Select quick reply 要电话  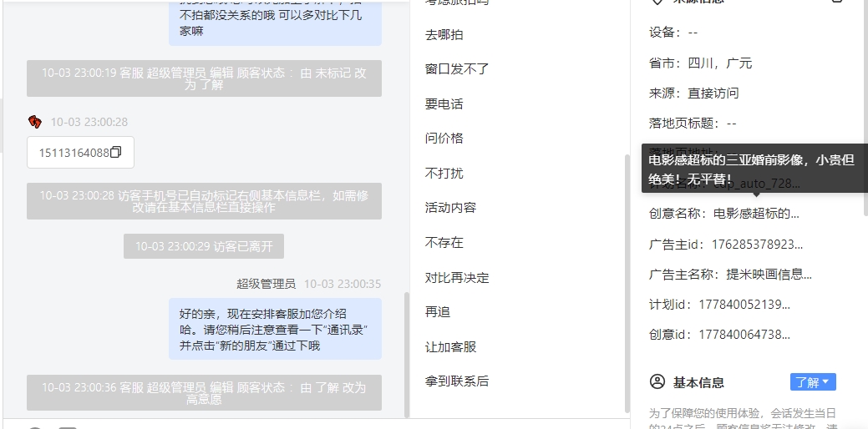444,104
